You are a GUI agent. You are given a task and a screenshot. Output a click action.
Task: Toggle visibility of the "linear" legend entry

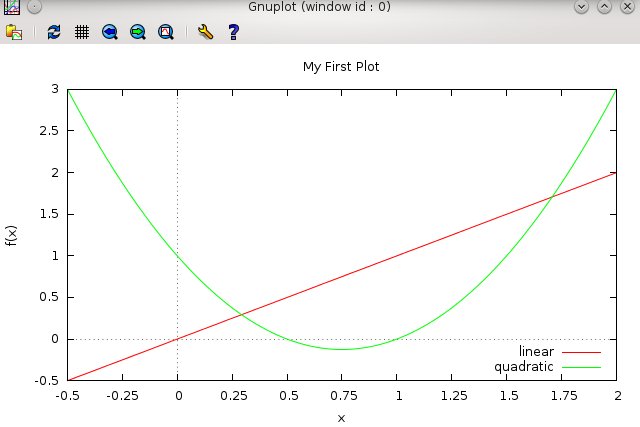536,352
